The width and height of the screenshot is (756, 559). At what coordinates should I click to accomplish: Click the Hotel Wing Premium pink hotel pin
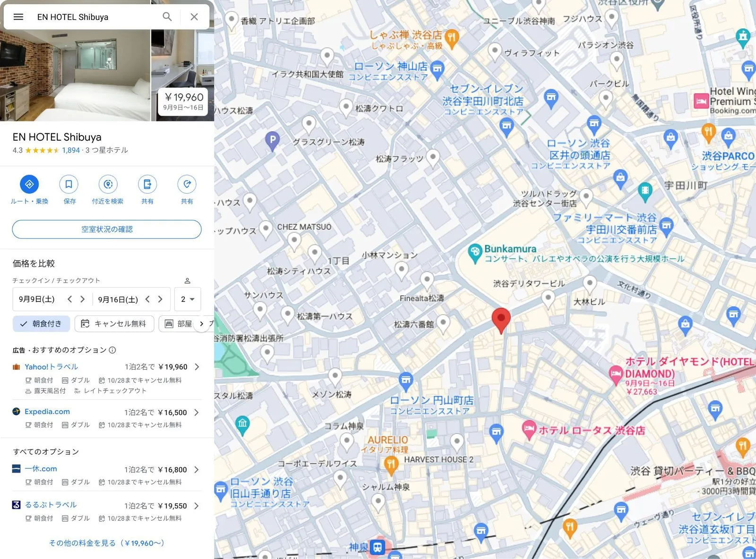(x=701, y=101)
